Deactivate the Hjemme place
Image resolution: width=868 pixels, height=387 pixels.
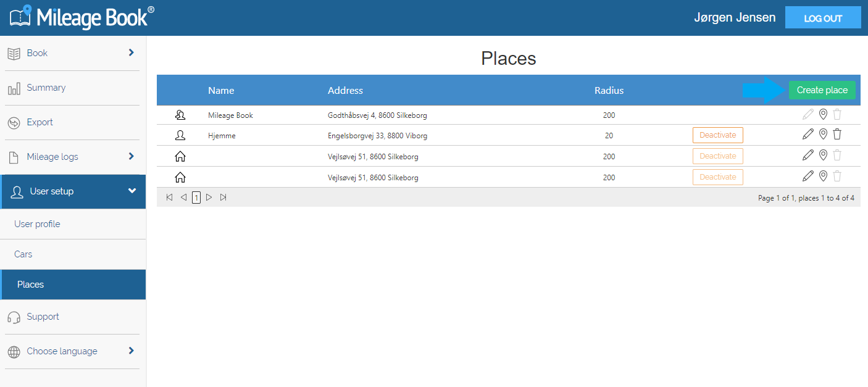coord(718,135)
